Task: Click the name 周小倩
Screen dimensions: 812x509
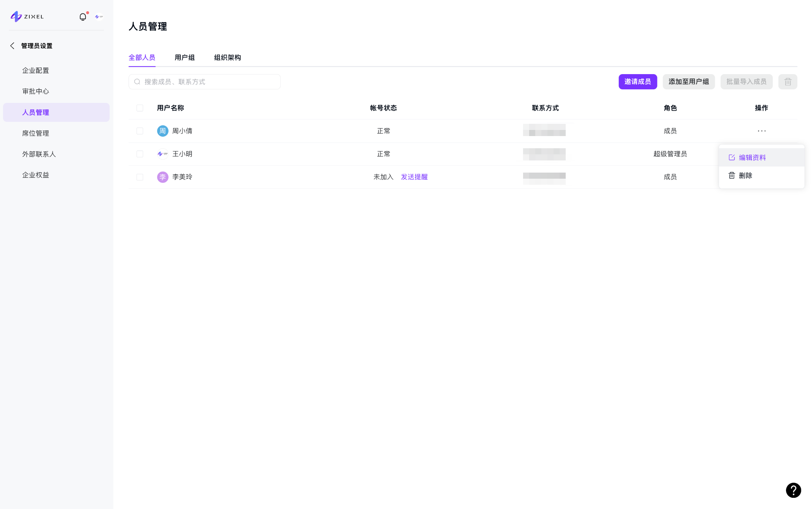Action: tap(182, 131)
